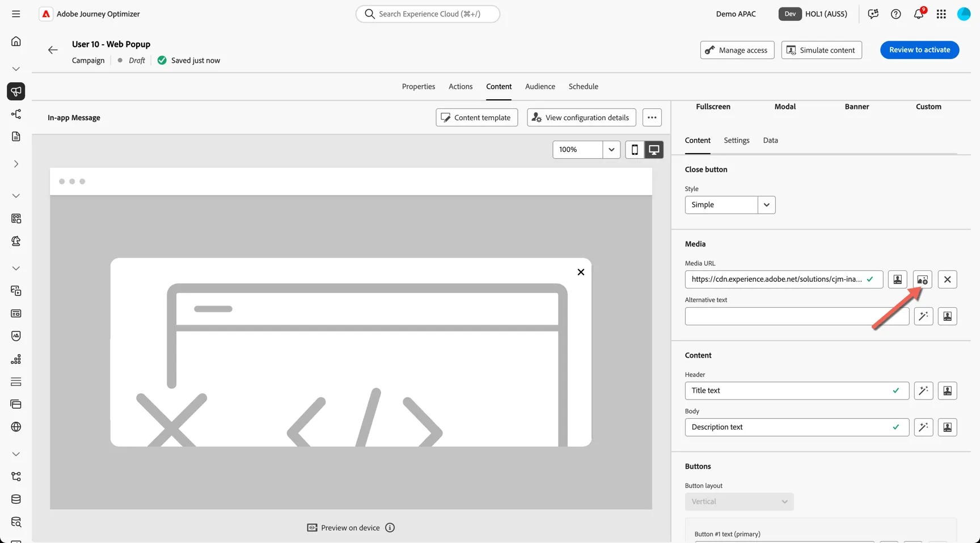Screen dimensions: 980x543
Task: Select the Content campaign tab
Action: click(499, 86)
